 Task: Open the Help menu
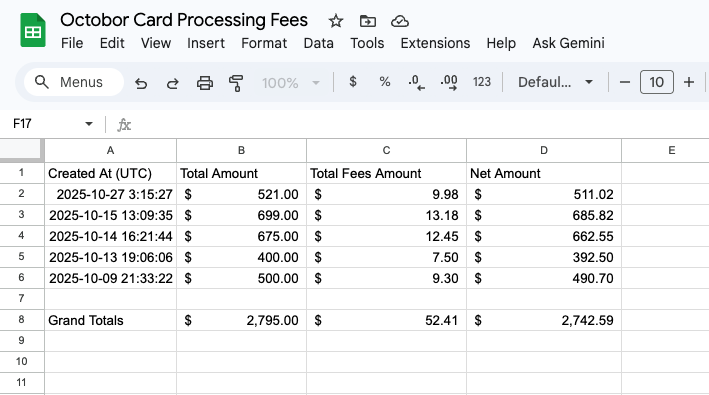(x=501, y=43)
